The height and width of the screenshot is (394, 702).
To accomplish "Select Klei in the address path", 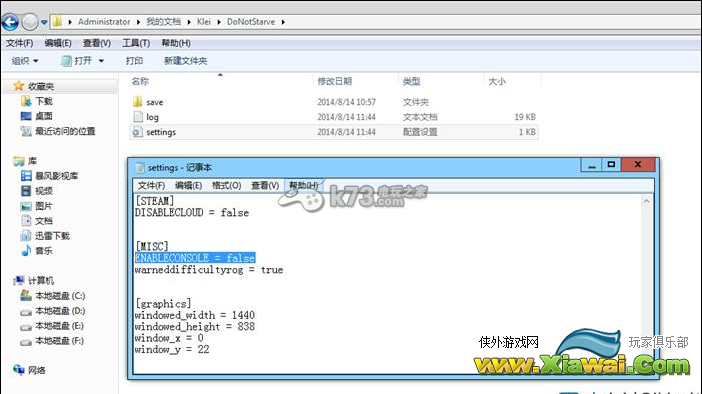I will point(204,21).
